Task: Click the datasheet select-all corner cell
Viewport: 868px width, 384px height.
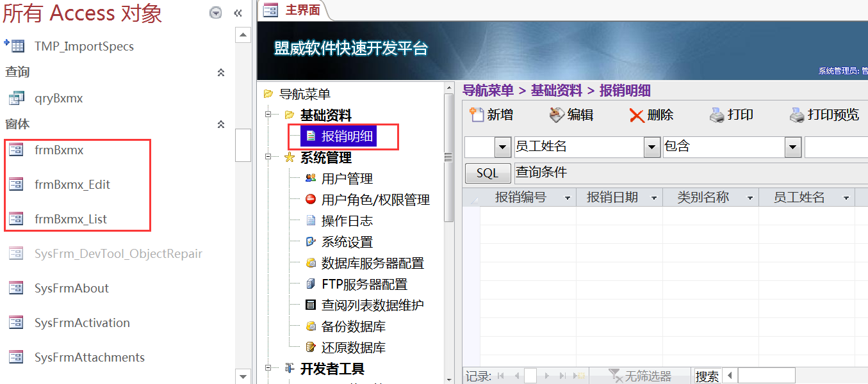Action: pyautogui.click(x=471, y=198)
